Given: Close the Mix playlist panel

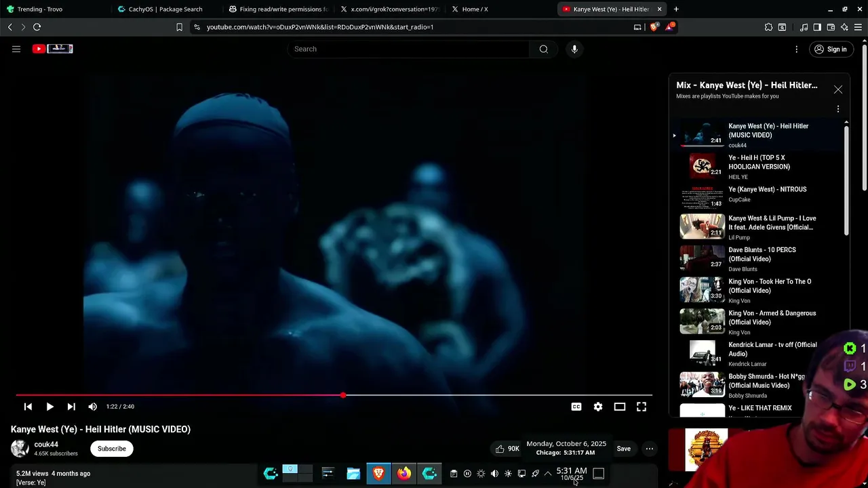Looking at the screenshot, I should click(x=838, y=89).
